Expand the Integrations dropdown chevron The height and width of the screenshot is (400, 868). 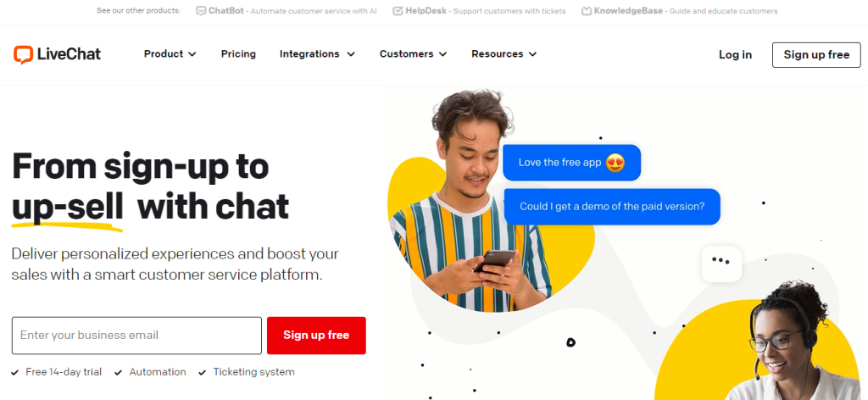click(x=350, y=54)
